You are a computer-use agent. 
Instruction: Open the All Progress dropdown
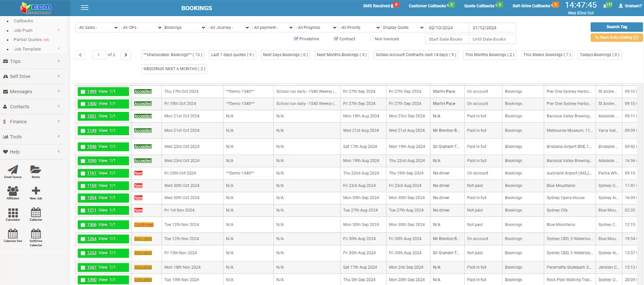(316, 27)
